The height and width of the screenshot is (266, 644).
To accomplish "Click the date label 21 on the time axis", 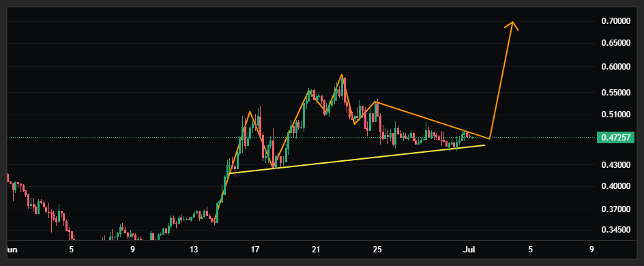I will [316, 249].
